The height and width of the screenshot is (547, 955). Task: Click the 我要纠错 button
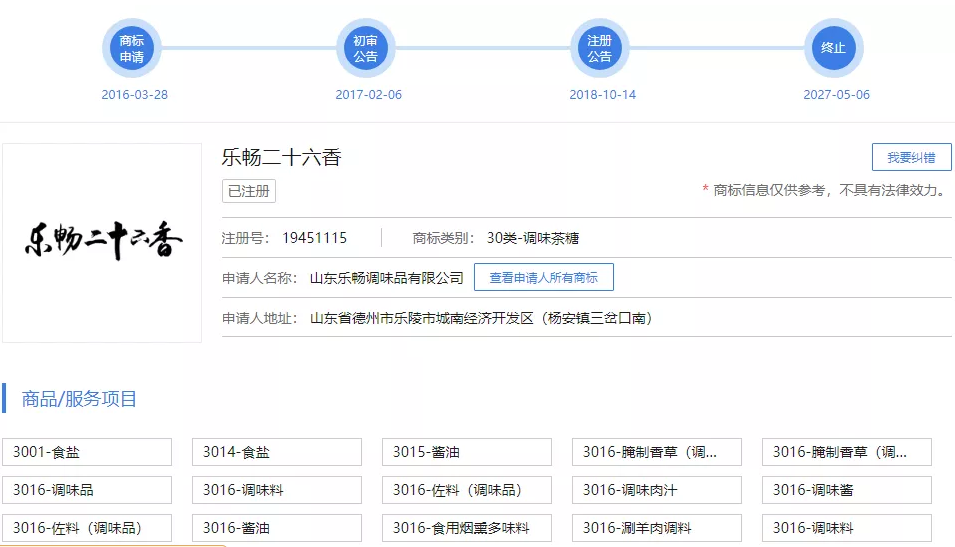pyautogui.click(x=911, y=157)
